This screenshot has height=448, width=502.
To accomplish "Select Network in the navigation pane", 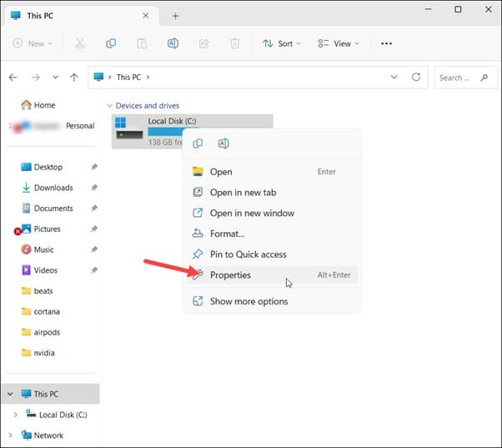I will tap(43, 435).
